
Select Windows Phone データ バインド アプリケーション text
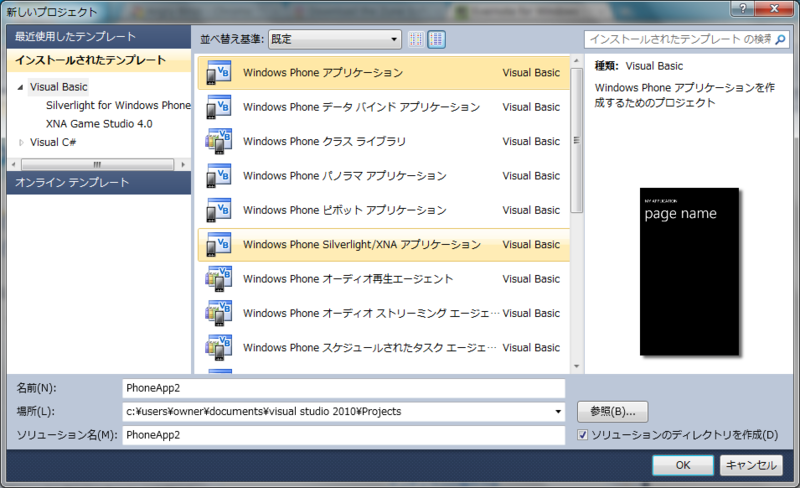(x=361, y=107)
